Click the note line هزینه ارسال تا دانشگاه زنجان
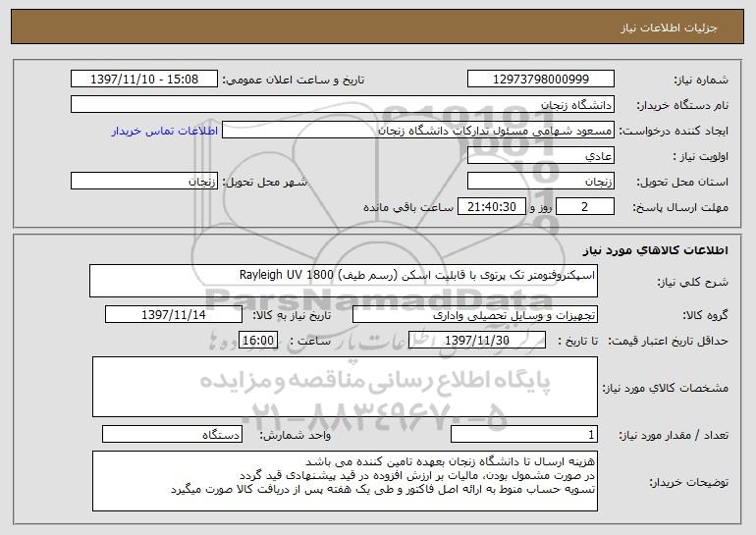 451,461
